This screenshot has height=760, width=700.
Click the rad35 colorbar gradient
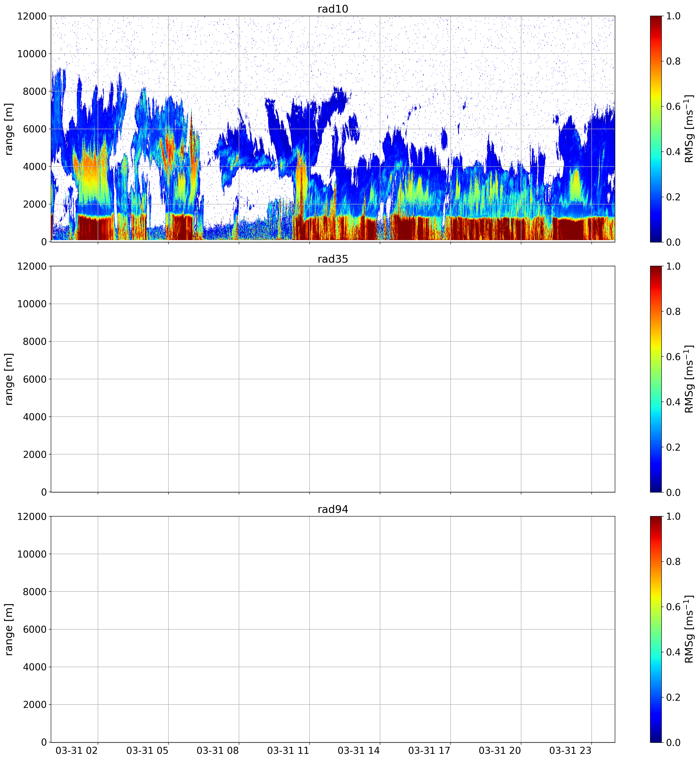[x=656, y=379]
